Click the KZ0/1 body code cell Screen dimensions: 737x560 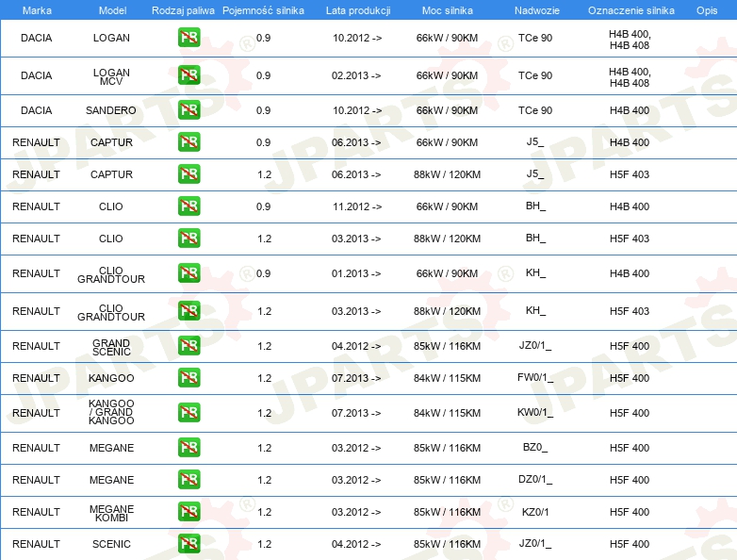tap(535, 512)
